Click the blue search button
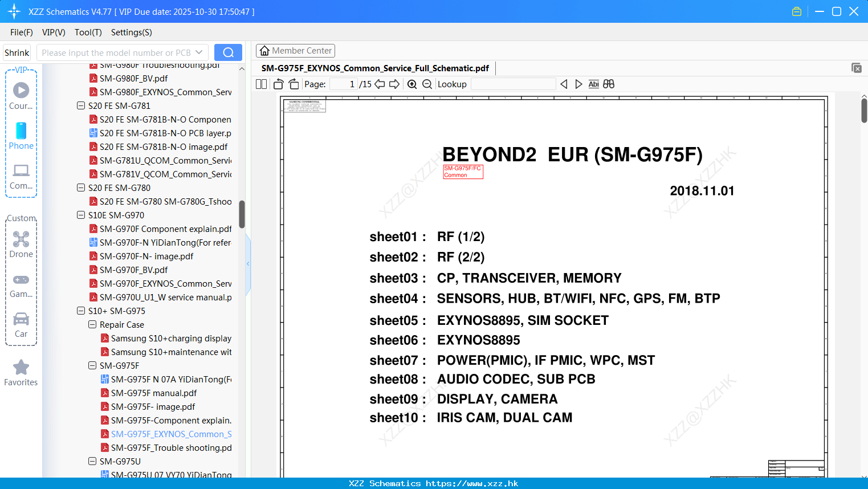 tap(228, 52)
